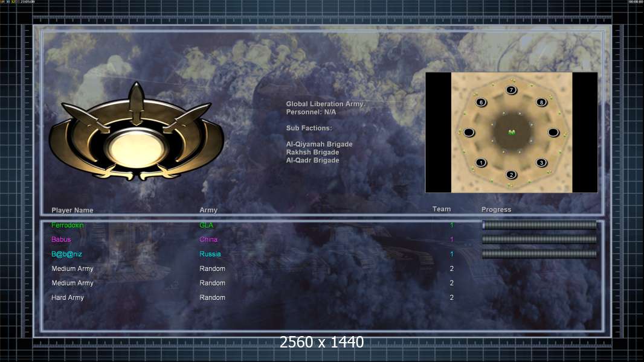Click the Hard Army player entry
Viewport: 644px width, 362px height.
[x=67, y=297]
